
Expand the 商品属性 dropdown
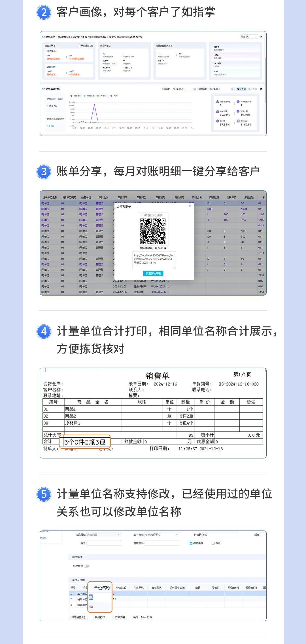[x=104, y=534]
